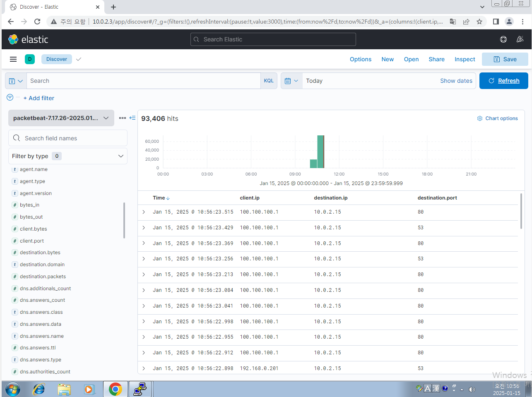Open Chrome side panel icon
This screenshot has width=532, height=397.
click(496, 22)
